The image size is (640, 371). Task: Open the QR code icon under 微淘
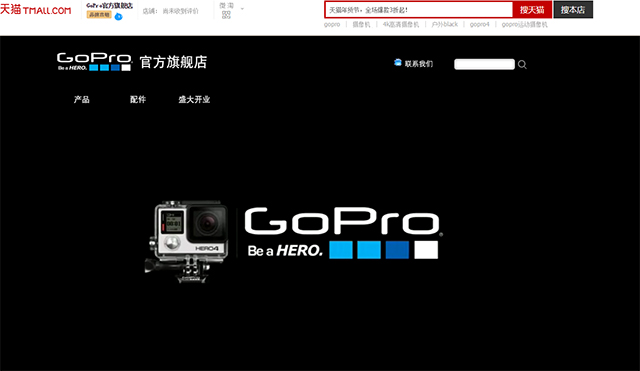[x=226, y=15]
